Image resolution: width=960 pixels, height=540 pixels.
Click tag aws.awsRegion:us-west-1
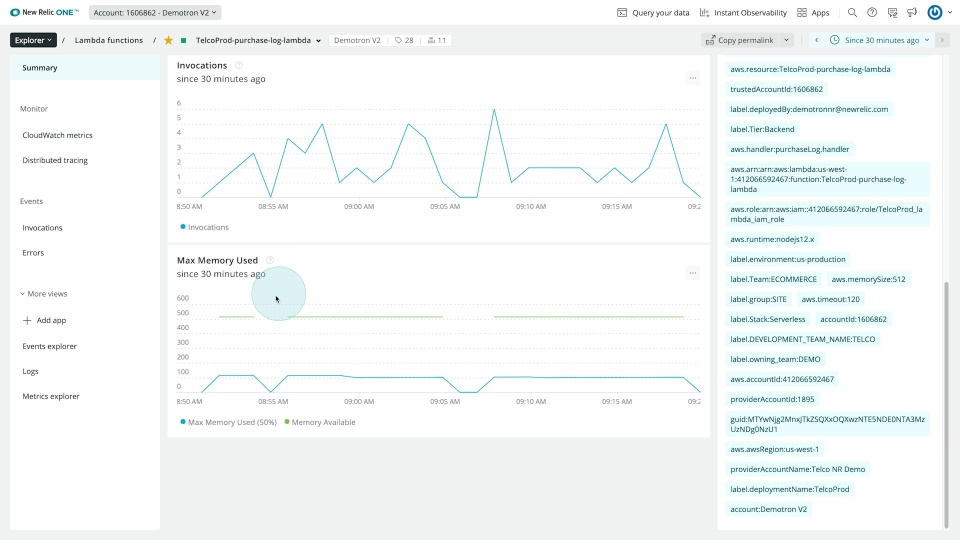pyautogui.click(x=774, y=449)
